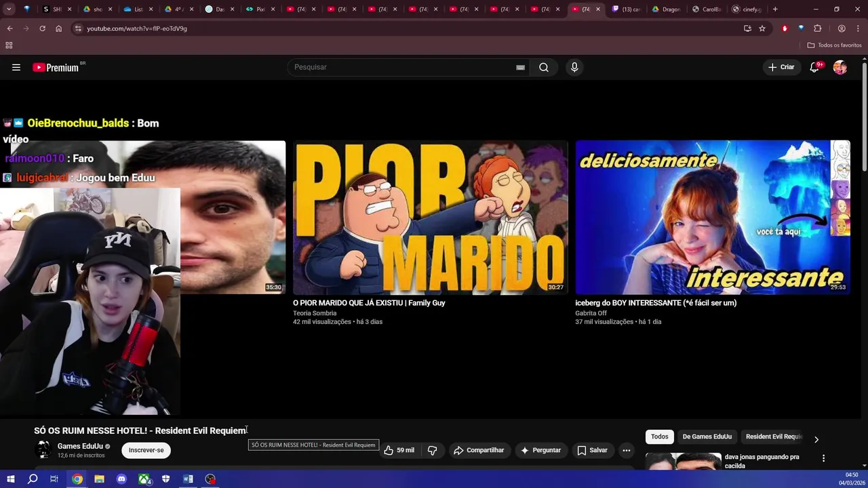Open YouTube notifications bell

click(814, 67)
